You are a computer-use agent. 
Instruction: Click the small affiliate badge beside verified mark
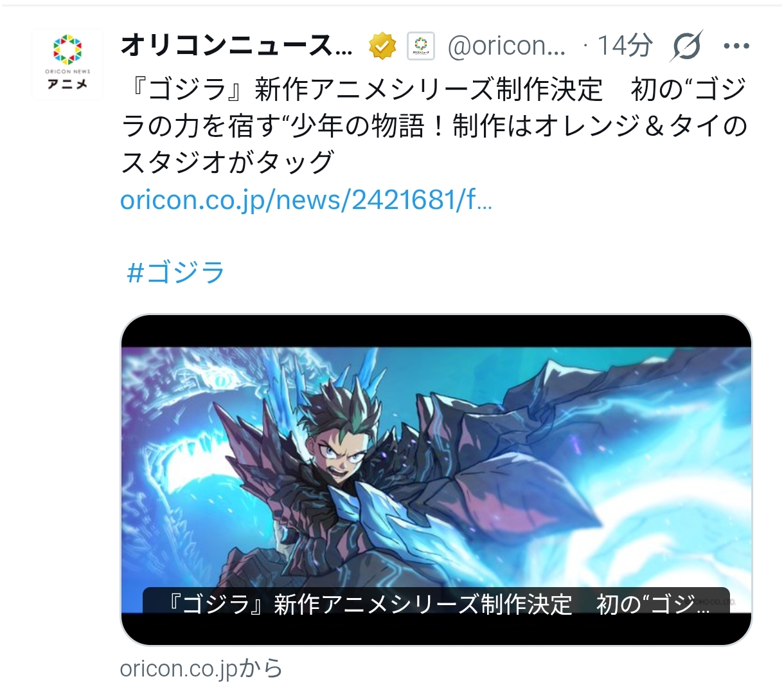(421, 46)
